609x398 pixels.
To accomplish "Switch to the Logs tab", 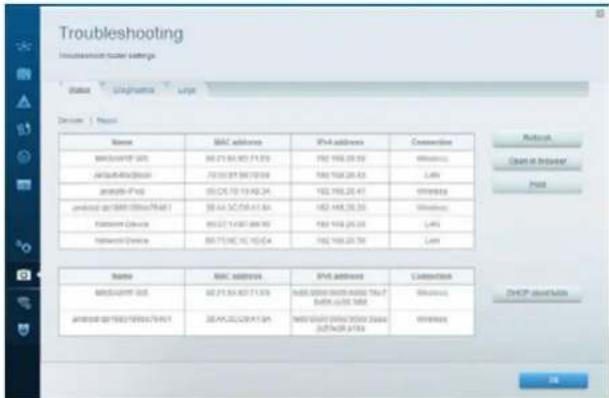I will [187, 90].
